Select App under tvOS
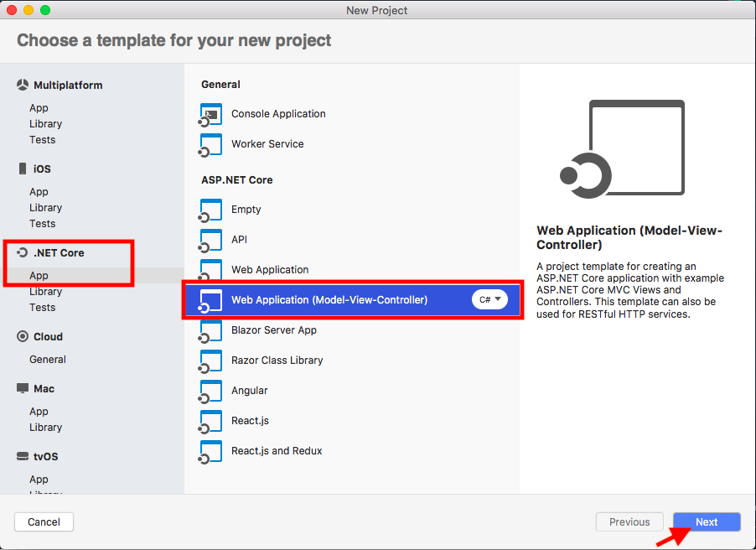The height and width of the screenshot is (550, 756). (x=39, y=480)
